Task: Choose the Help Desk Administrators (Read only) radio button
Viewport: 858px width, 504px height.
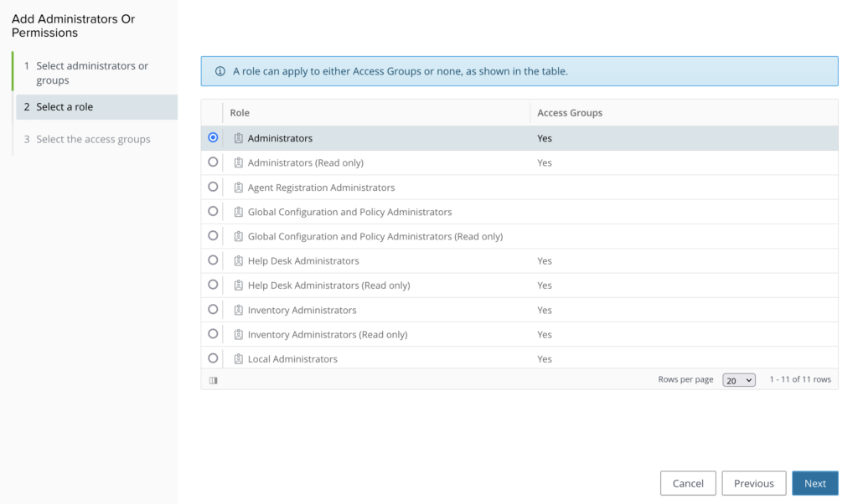Action: [213, 285]
